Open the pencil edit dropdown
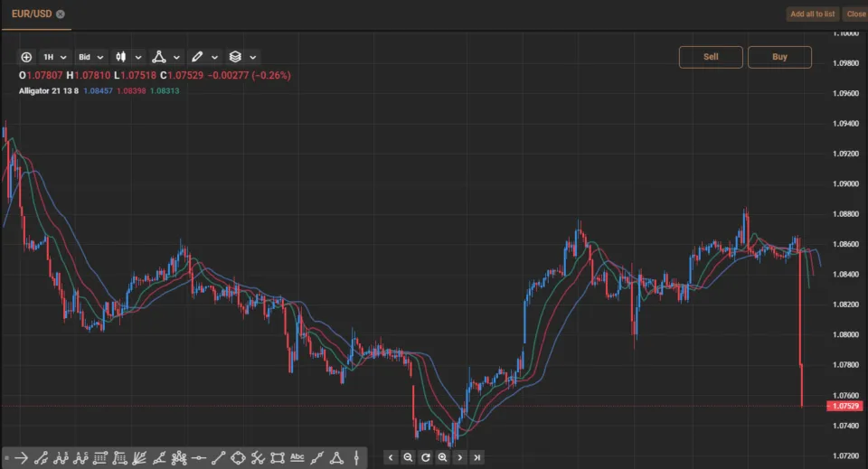Viewport: 868px width, 469px height. click(204, 57)
